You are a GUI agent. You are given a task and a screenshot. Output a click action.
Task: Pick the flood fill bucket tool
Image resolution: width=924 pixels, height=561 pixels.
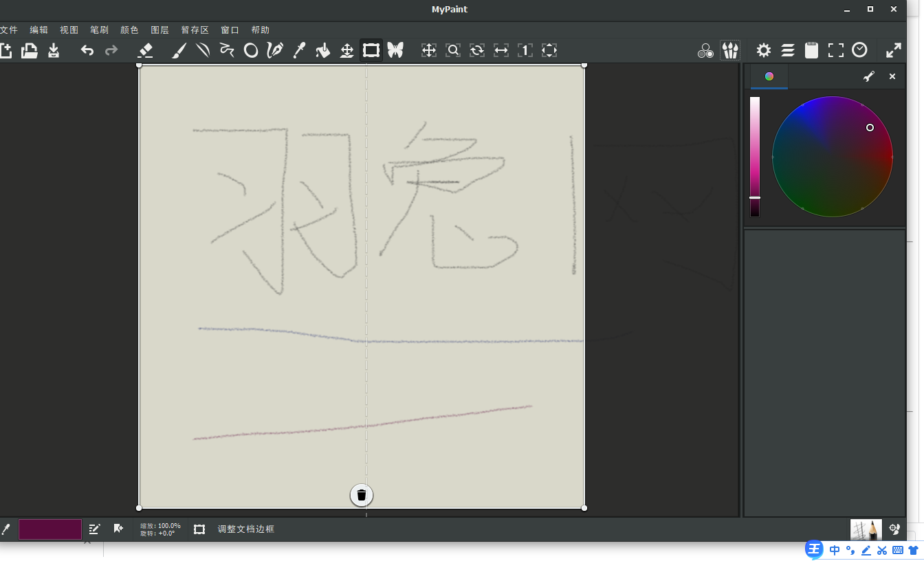pos(322,50)
